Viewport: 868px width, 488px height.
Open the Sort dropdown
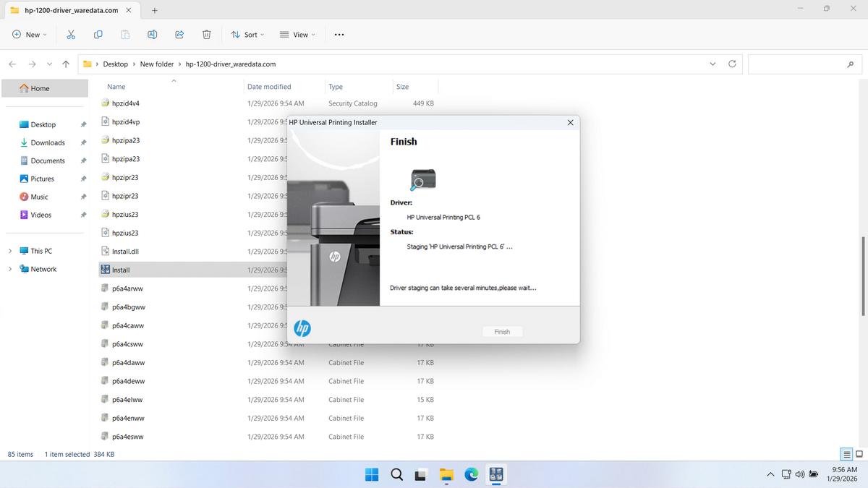pyautogui.click(x=247, y=34)
